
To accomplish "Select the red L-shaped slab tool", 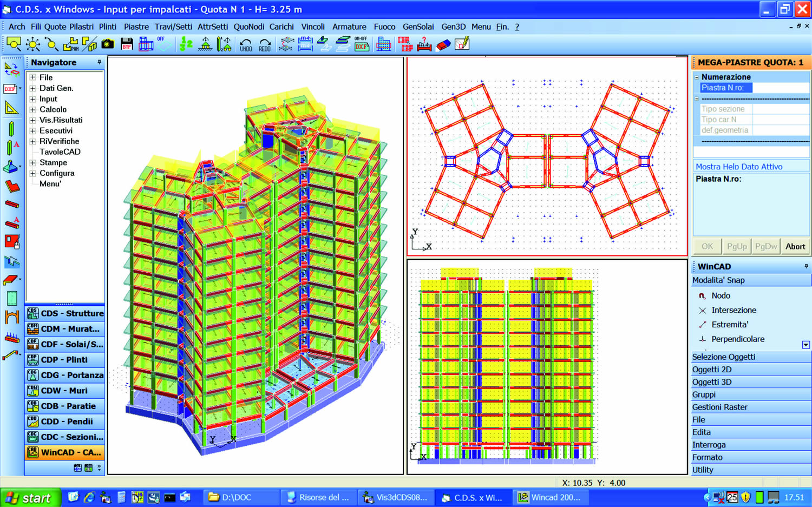I will click(x=12, y=187).
